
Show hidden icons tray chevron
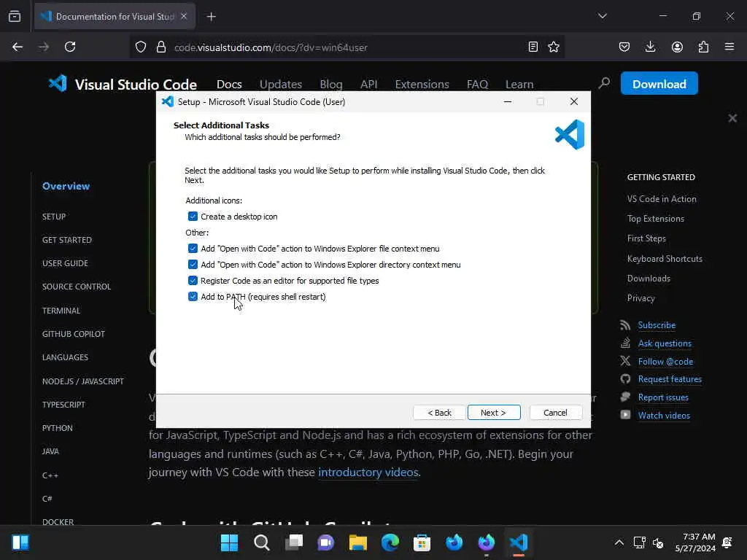coord(619,542)
